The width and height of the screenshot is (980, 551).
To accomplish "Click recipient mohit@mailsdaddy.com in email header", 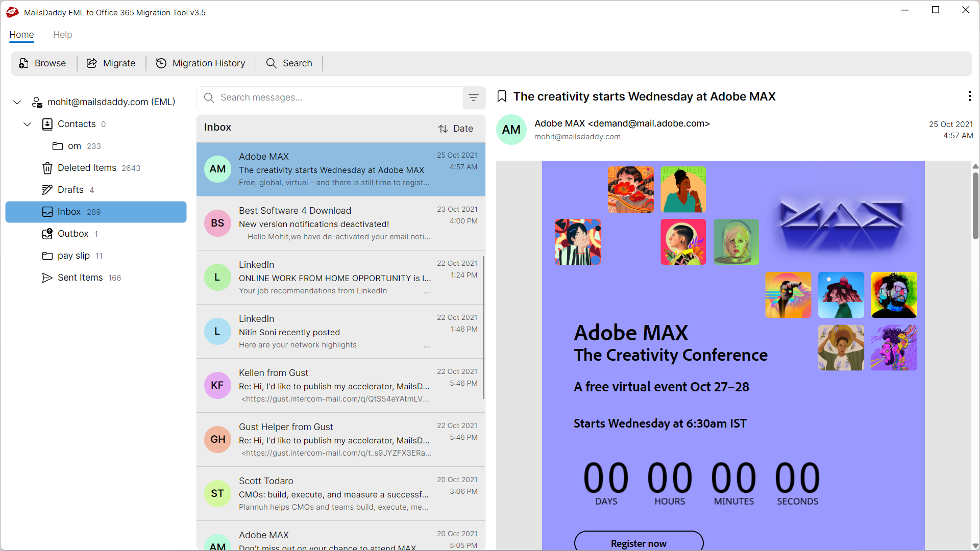I will [577, 137].
